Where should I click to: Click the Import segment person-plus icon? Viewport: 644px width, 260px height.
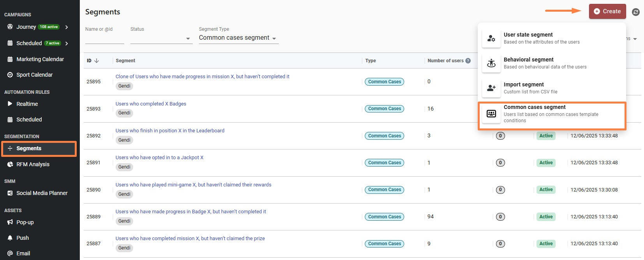491,88
